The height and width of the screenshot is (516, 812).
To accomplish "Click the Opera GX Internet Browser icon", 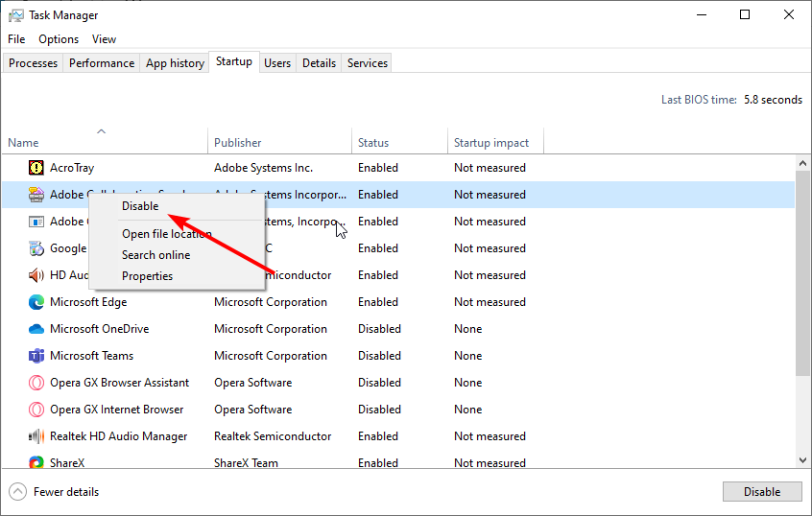I will tap(36, 410).
